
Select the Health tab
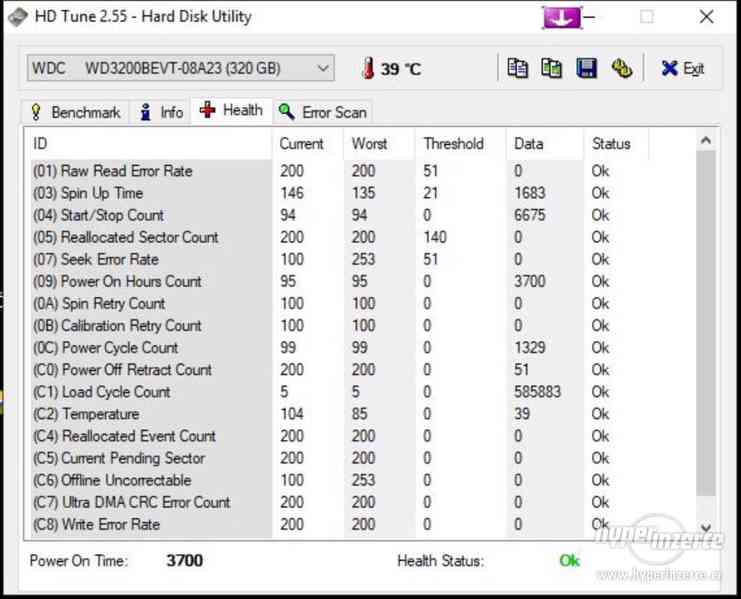coord(231,111)
